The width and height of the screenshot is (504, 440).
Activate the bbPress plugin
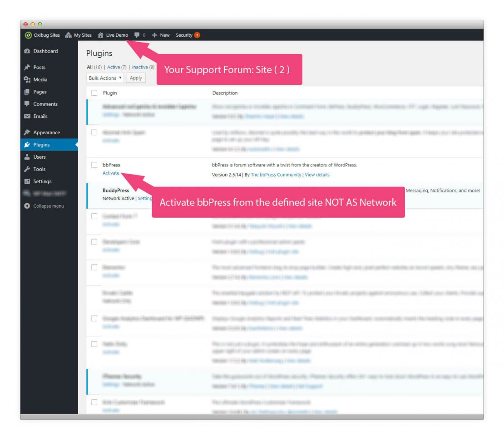pos(111,173)
